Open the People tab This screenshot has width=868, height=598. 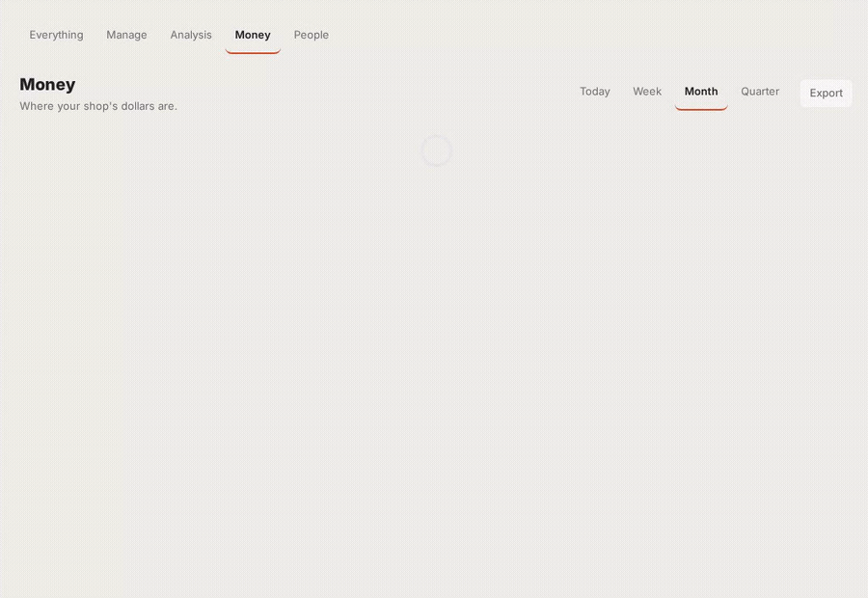coord(312,35)
